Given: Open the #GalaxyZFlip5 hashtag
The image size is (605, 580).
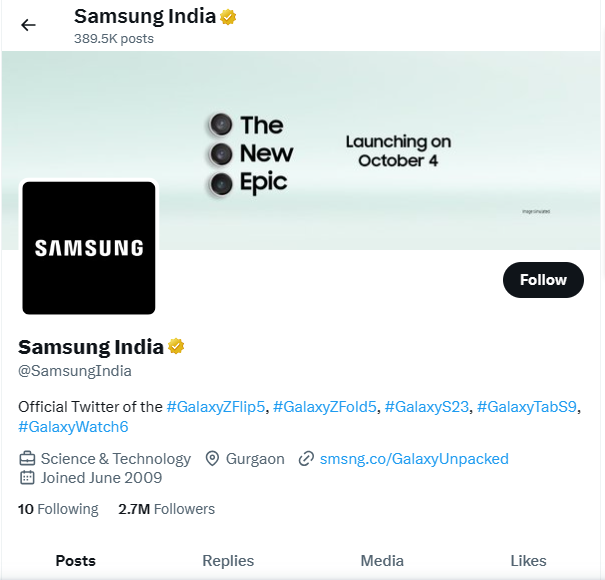Looking at the screenshot, I should pyautogui.click(x=217, y=406).
